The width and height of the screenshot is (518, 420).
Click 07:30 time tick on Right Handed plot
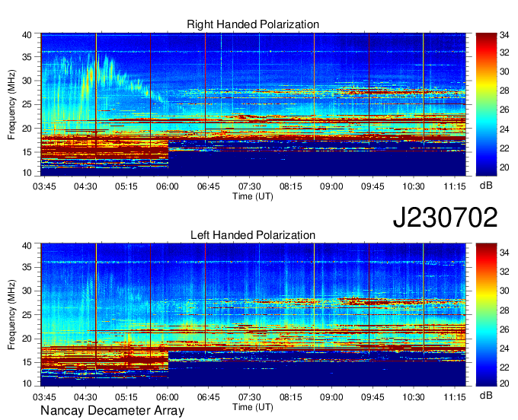[249, 186]
